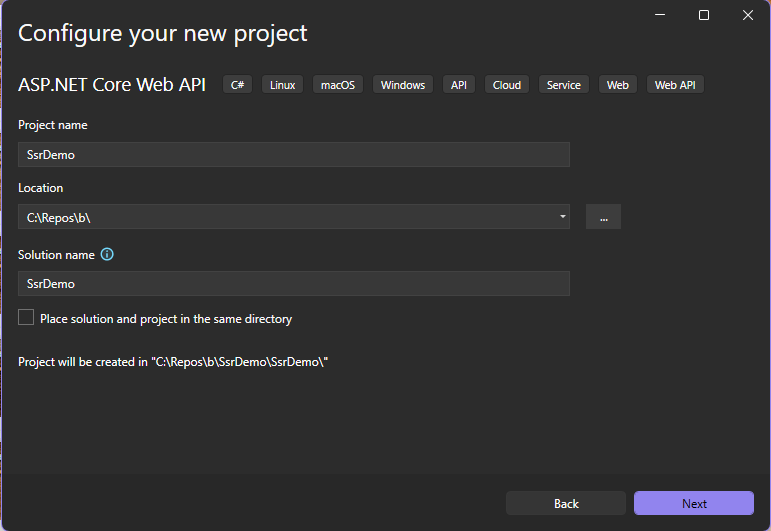Go to the Next step
Screen dimensions: 771x531
[694, 503]
